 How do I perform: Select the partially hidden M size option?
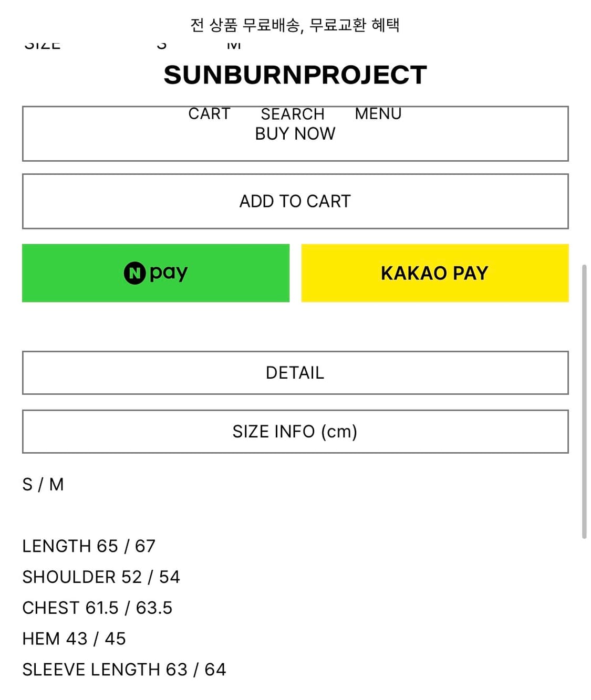pos(234,46)
